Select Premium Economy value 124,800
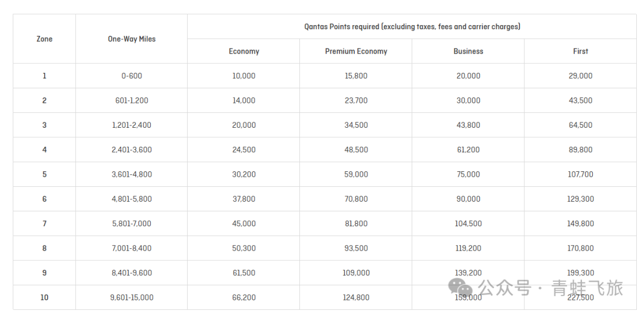 coord(356,297)
